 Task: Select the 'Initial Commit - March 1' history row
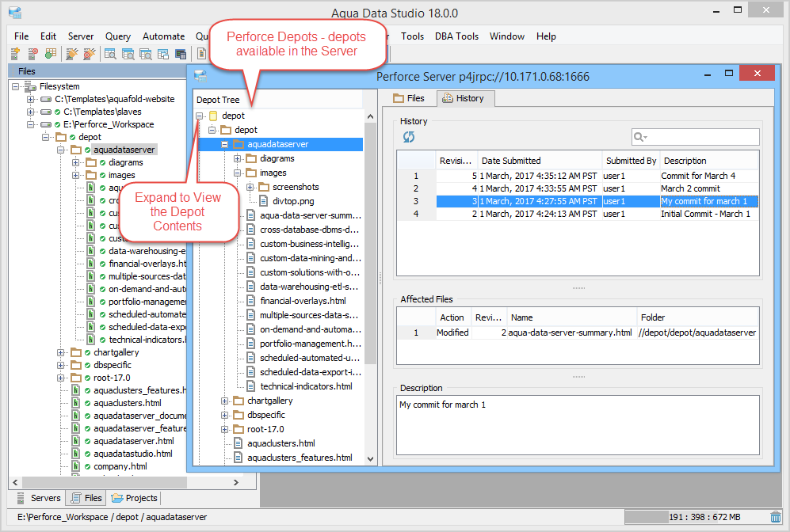[578, 214]
